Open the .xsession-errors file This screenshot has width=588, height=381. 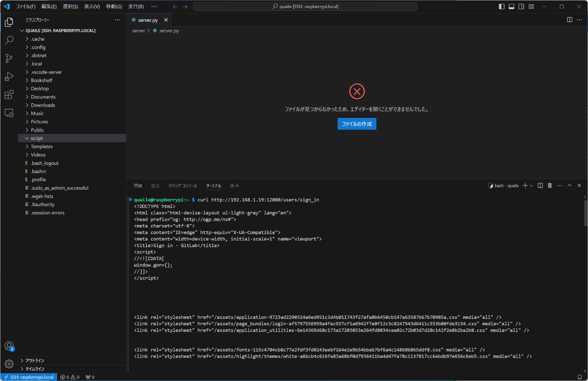(x=72, y=213)
